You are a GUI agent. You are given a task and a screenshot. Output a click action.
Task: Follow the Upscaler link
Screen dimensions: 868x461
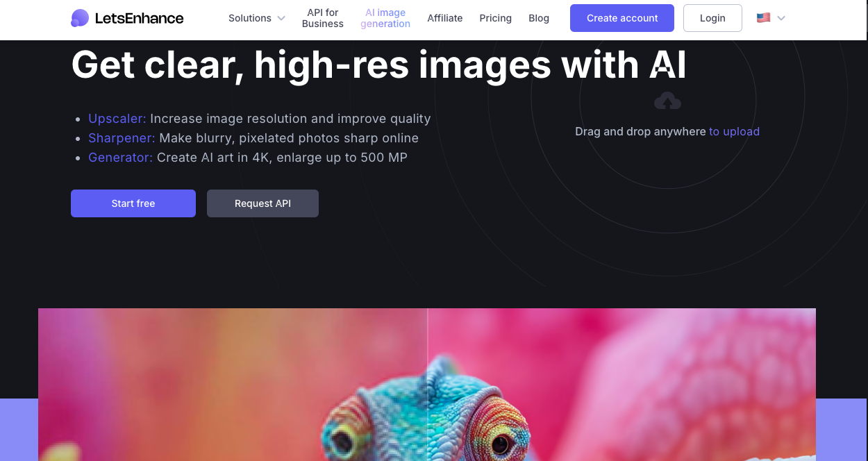[x=117, y=119]
